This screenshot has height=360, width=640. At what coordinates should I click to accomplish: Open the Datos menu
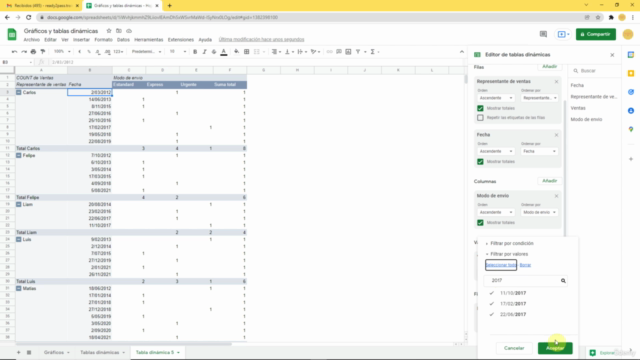[x=123, y=40]
